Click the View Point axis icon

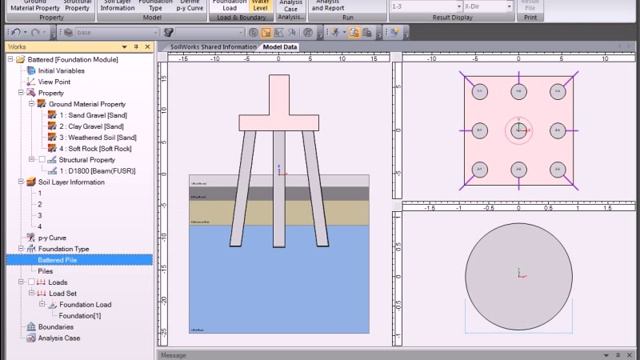(x=31, y=82)
